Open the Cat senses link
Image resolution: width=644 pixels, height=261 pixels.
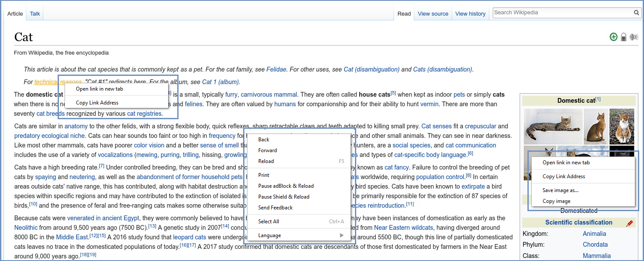[x=436, y=126]
